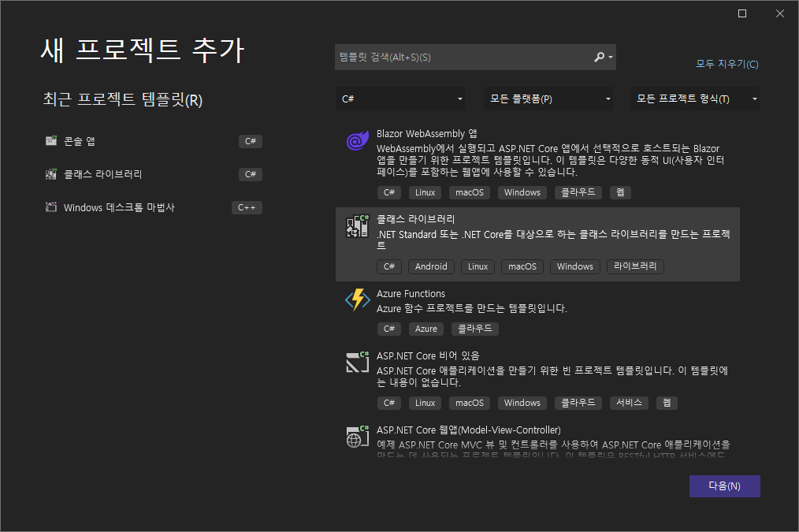Screen dimensions: 799x532
Task: Open the 모든 플랫폼(P) dropdown
Action: (548, 99)
